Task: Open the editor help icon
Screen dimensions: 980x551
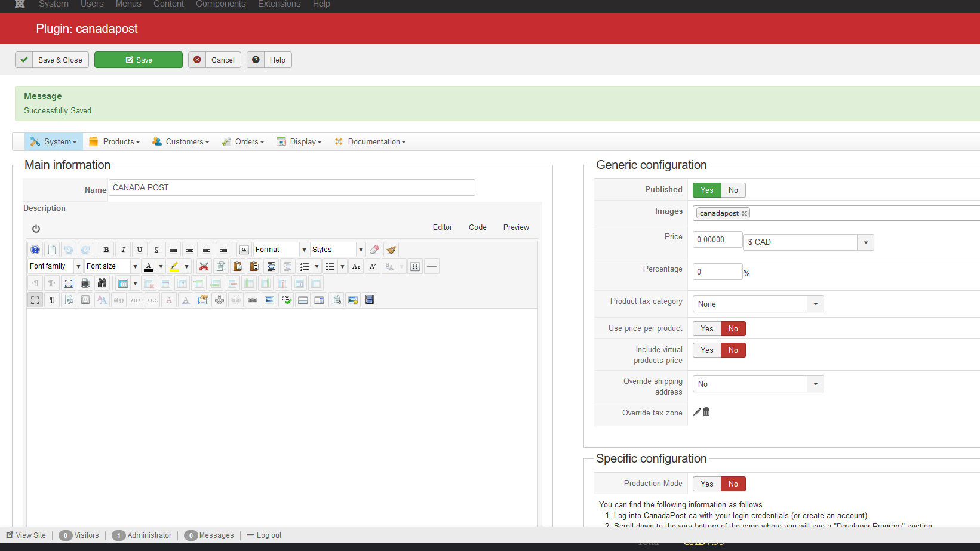Action: (35, 250)
